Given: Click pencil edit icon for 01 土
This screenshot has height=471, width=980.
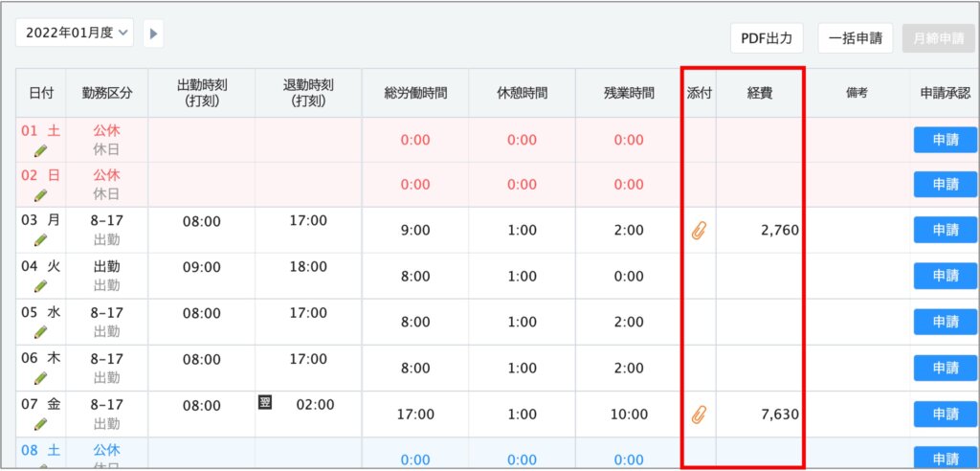Looking at the screenshot, I should coord(40,150).
